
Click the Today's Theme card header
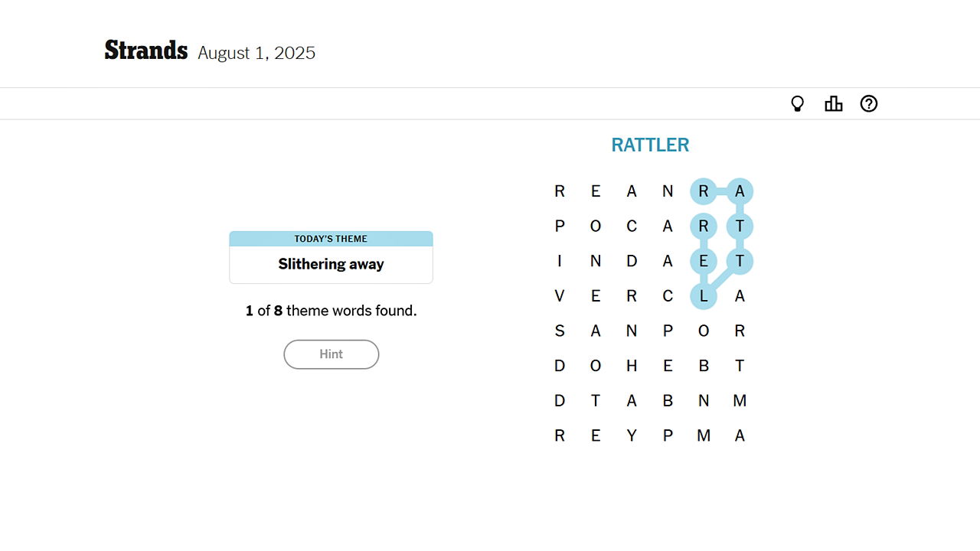coord(331,239)
